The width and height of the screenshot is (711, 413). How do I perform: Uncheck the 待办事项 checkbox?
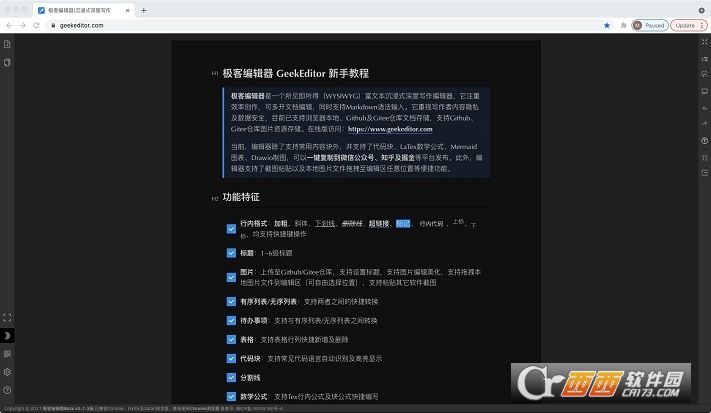click(231, 320)
